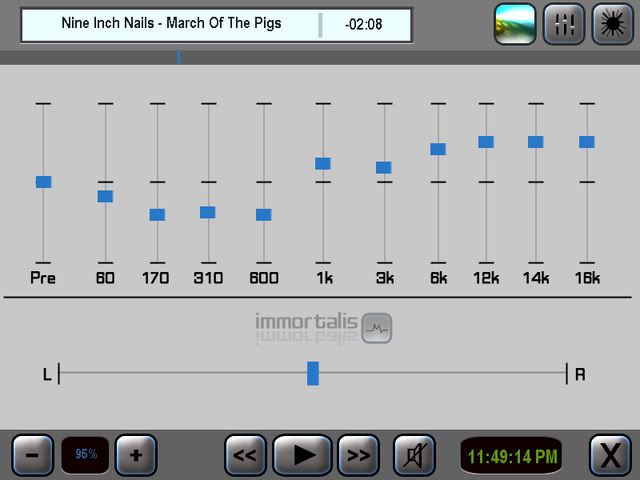The image size is (640, 480).
Task: Click the remaining time -02:08 display
Action: pos(364,24)
